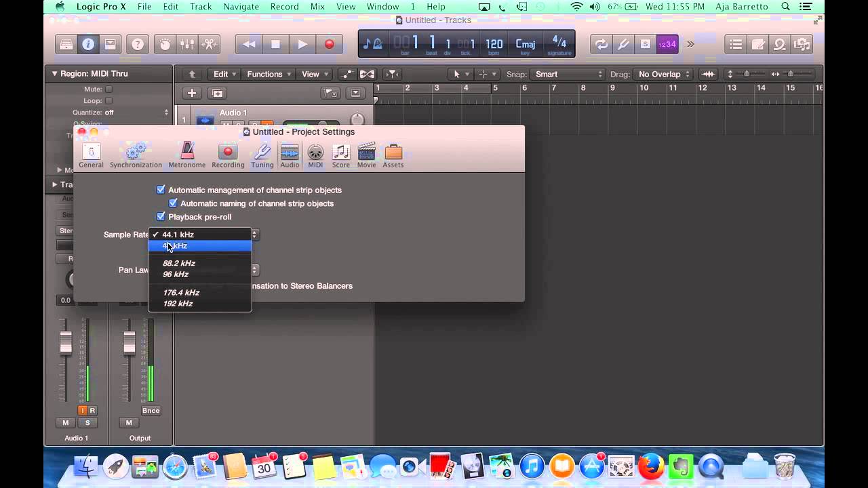
Task: Open the Assets settings tab
Action: 393,155
